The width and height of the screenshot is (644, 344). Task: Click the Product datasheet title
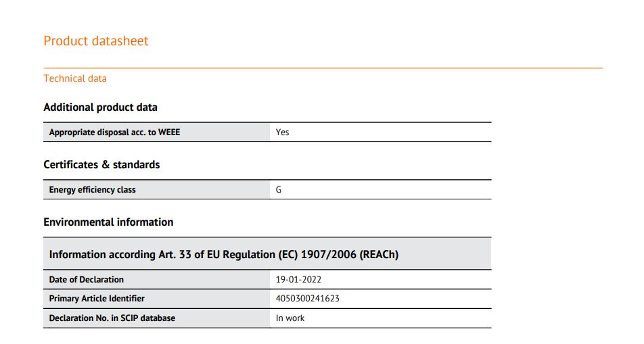point(95,41)
